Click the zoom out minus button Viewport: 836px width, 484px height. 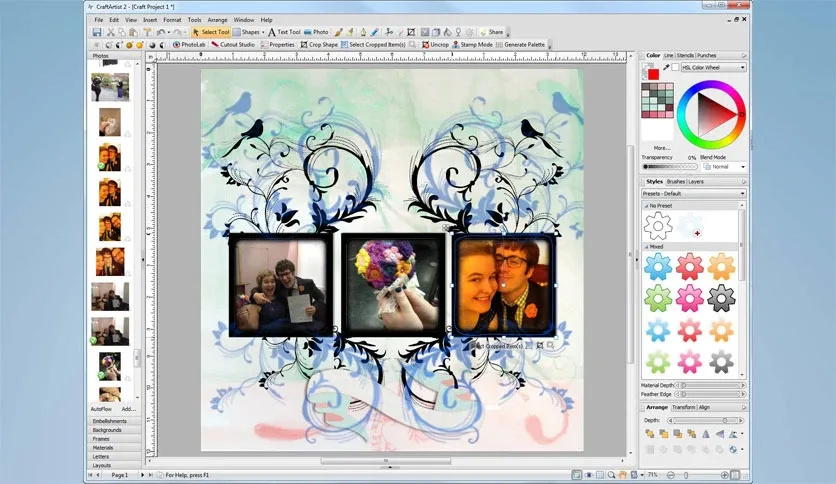(671, 475)
